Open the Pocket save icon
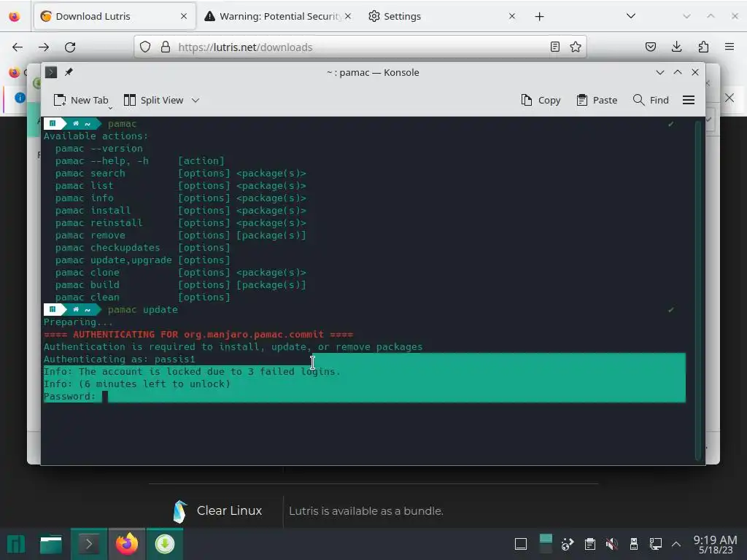The height and width of the screenshot is (560, 747). (x=651, y=47)
